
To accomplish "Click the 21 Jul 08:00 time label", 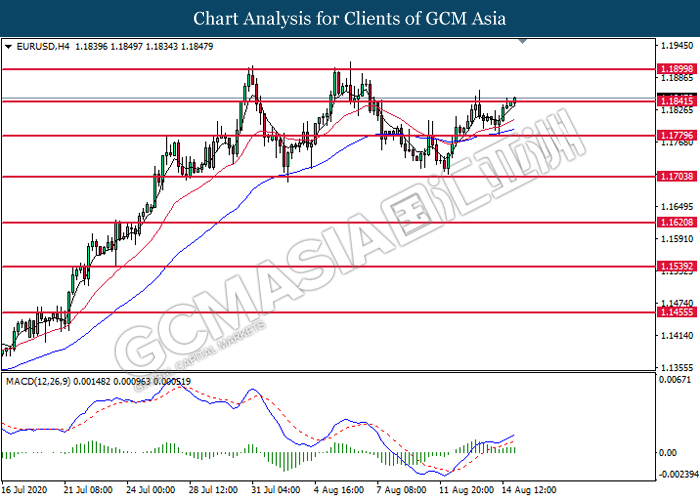I will point(88,490).
